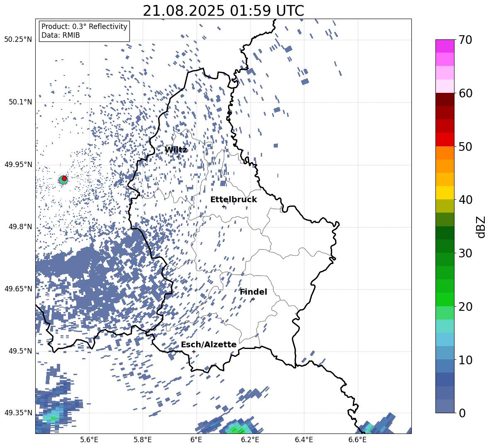This screenshot has width=491, height=448.
Task: Click the 6.2°E longitude label
Action: 250,440
